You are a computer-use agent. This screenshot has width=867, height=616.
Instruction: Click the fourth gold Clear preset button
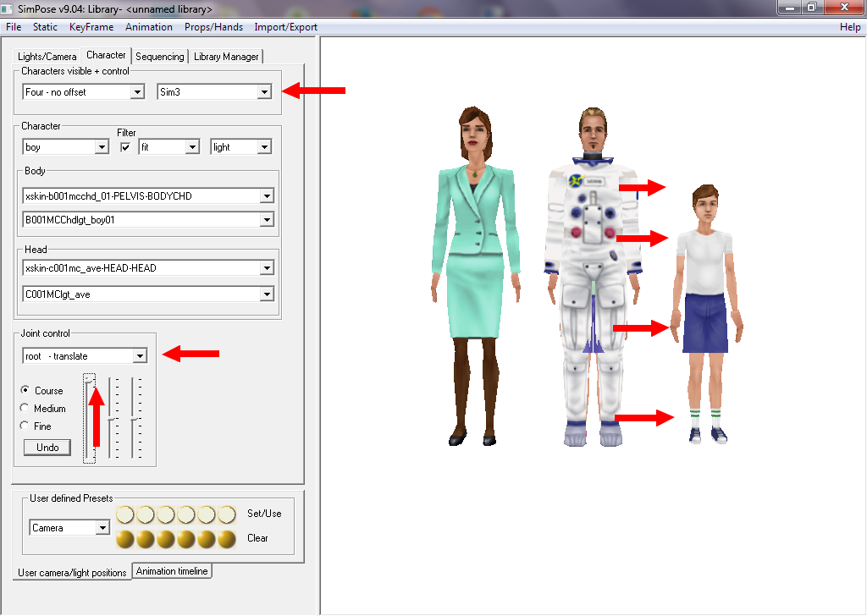186,539
